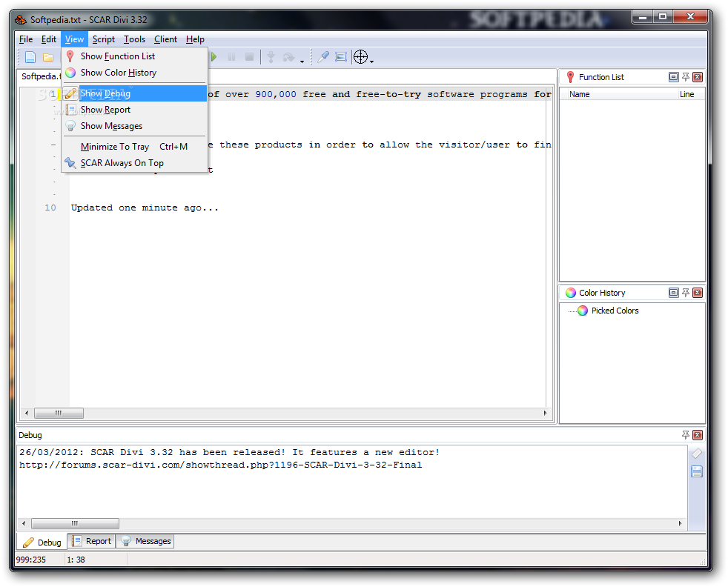Choose Show Color History menu entry
This screenshot has height=587, width=728.
[x=135, y=73]
